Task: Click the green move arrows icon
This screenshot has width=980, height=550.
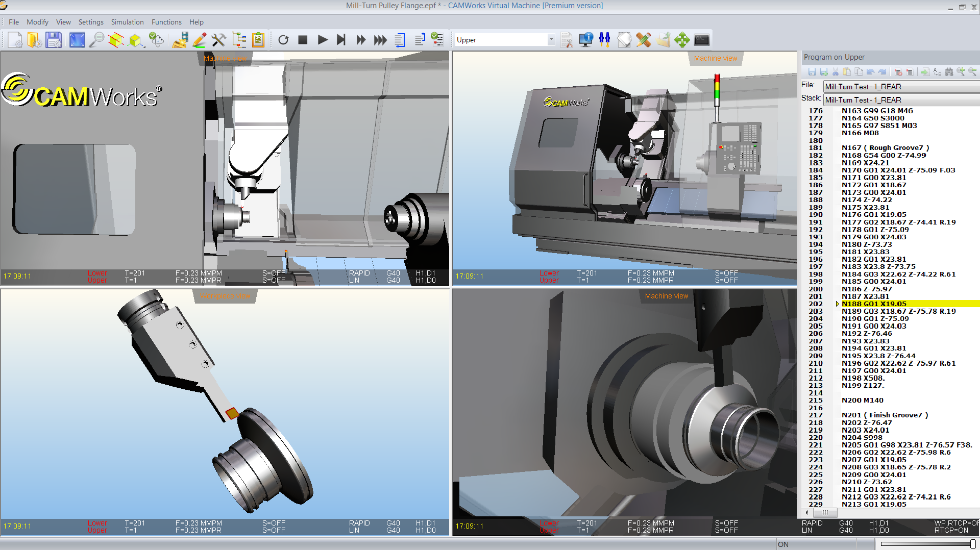Action: click(x=682, y=40)
